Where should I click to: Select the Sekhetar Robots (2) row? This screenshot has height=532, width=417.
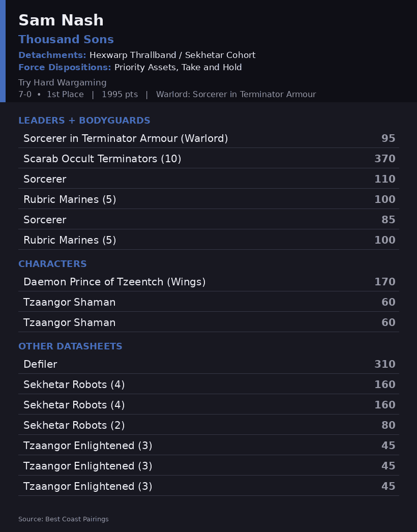(x=208, y=426)
